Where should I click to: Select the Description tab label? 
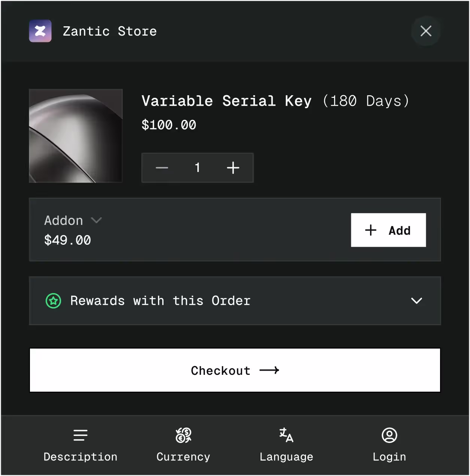click(x=81, y=457)
